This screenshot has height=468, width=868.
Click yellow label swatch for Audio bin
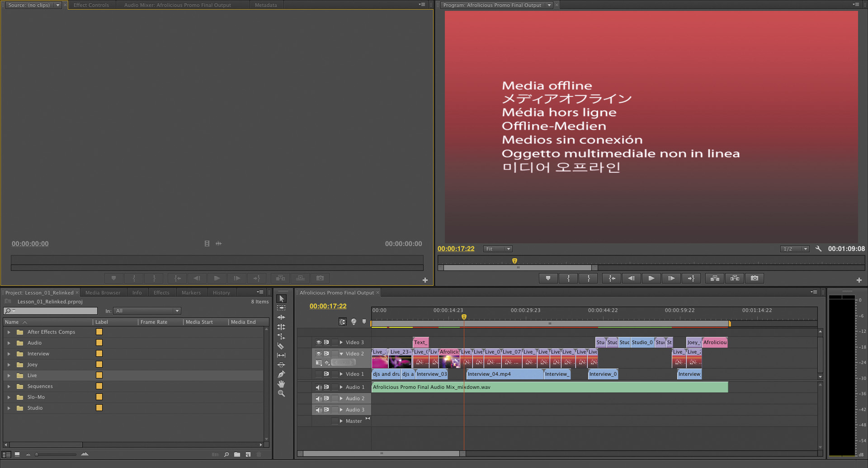tap(99, 343)
